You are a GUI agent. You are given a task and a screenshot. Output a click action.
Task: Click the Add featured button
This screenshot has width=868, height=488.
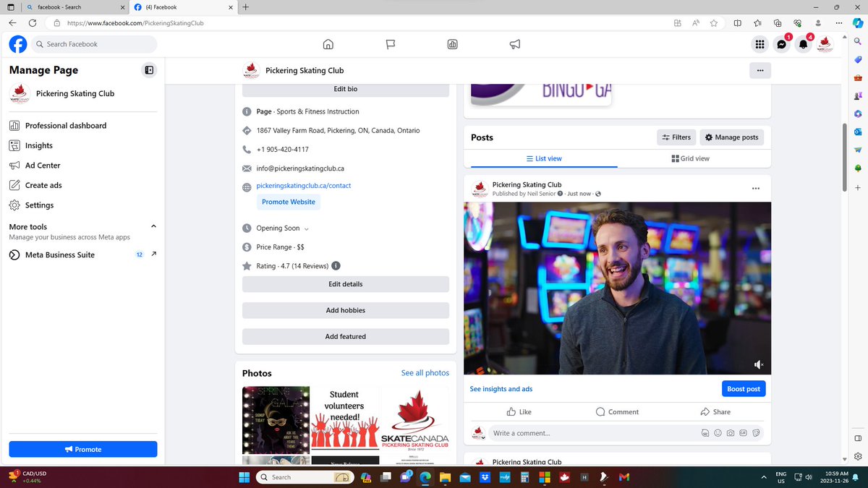coord(346,336)
